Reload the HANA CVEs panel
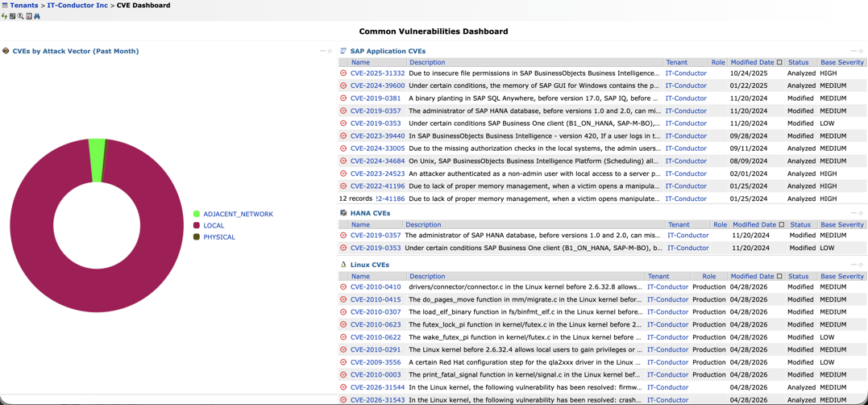 click(x=861, y=213)
